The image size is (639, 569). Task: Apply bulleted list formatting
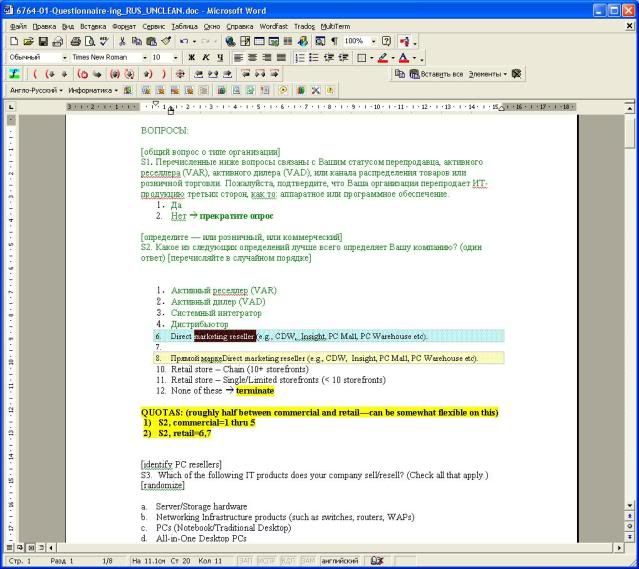314,58
